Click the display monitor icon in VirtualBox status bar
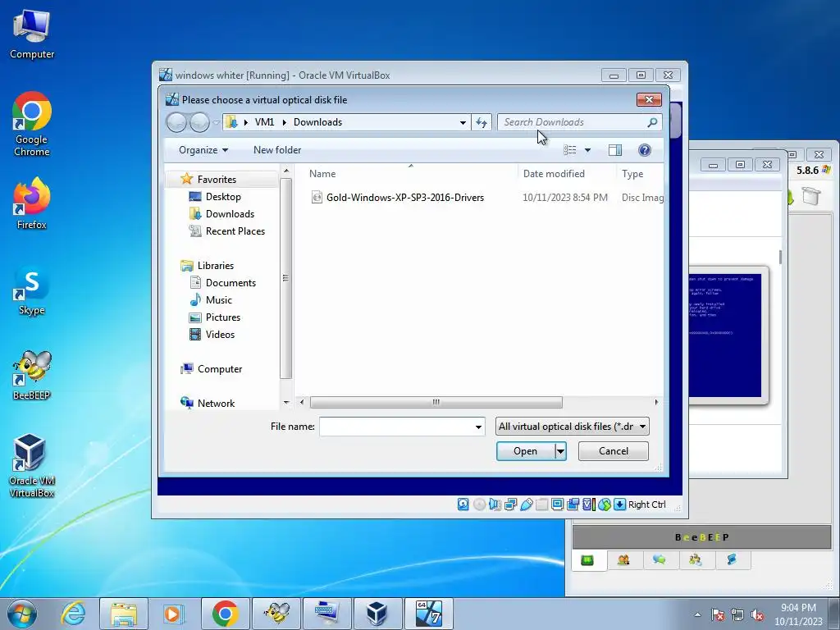The image size is (840, 630). click(558, 504)
